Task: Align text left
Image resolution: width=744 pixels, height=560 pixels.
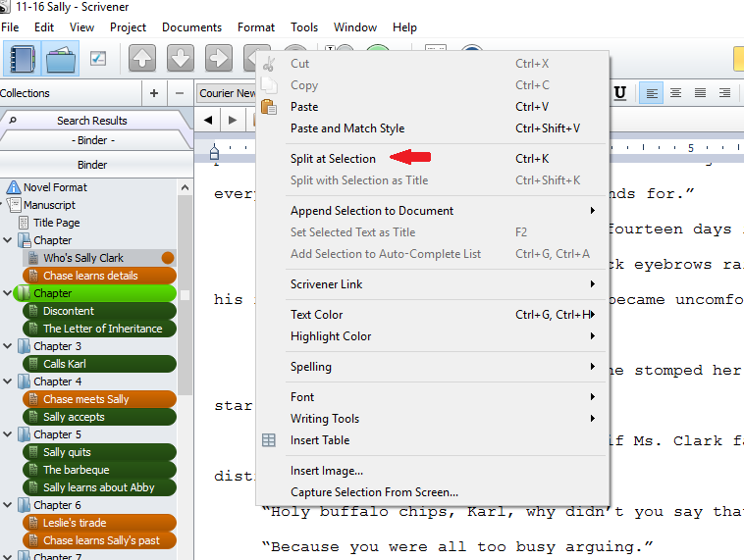Action: 652,93
